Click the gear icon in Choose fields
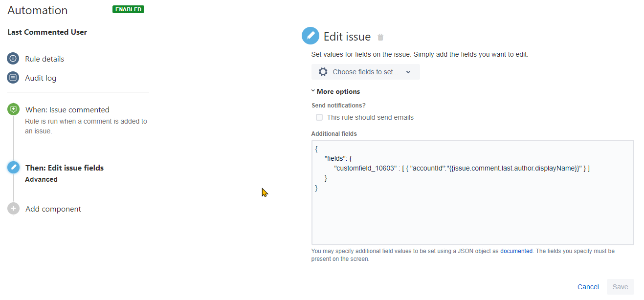The height and width of the screenshot is (300, 644). pos(323,72)
